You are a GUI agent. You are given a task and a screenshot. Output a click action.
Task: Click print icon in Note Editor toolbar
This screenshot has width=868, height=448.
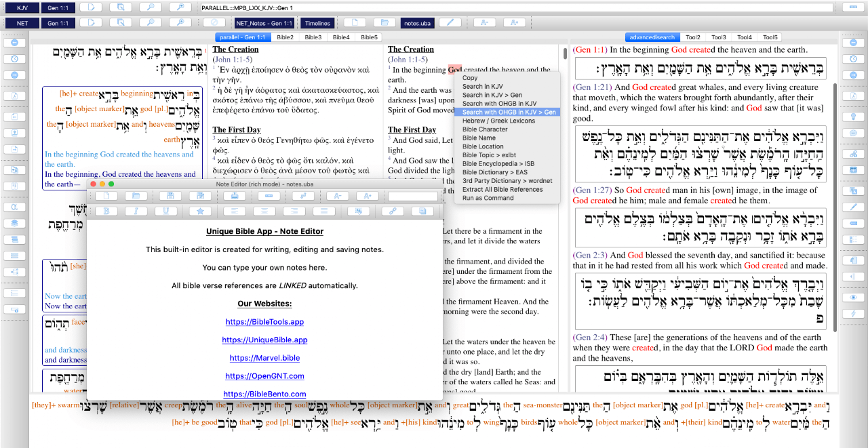[235, 196]
